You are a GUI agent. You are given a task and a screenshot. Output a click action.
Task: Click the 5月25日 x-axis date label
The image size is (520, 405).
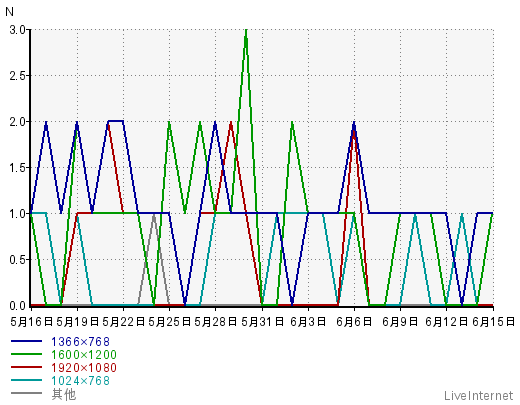169,322
